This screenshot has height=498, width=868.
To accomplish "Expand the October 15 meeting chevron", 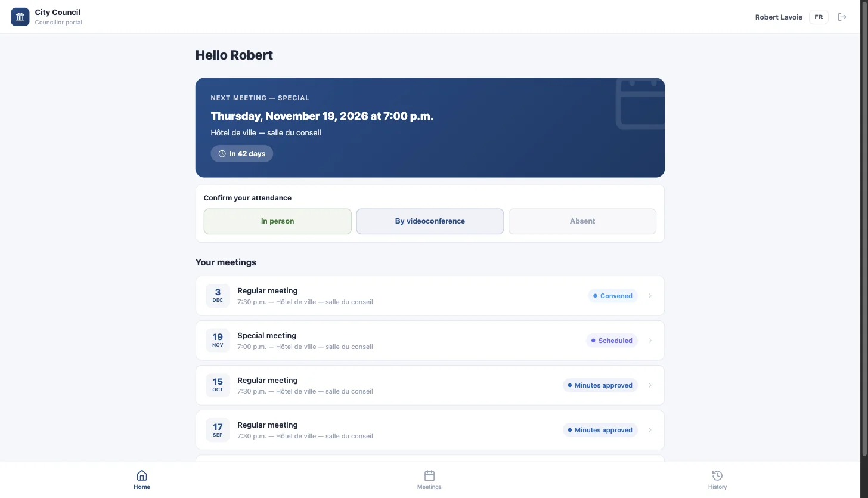I will [x=650, y=385].
